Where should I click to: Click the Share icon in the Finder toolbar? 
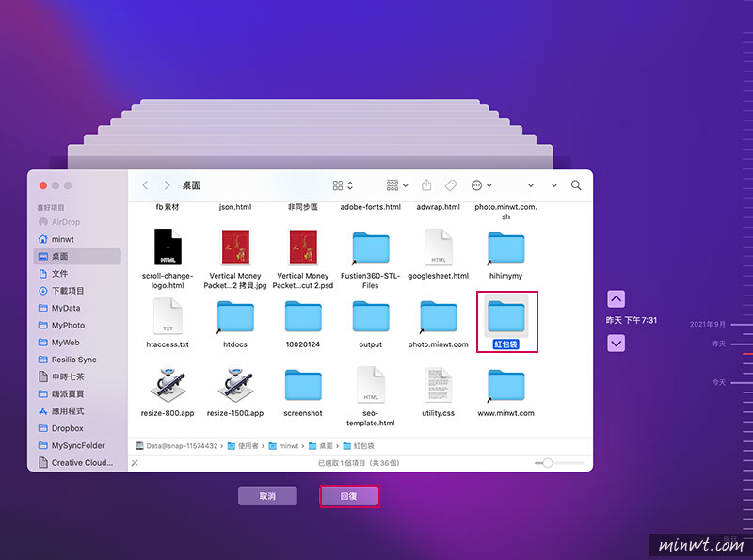click(426, 184)
